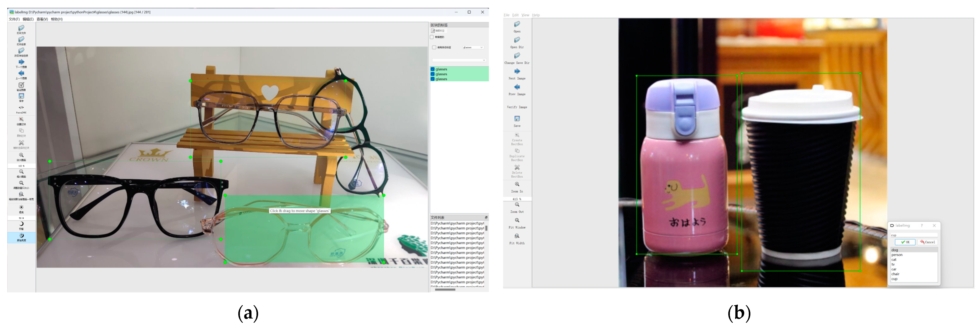The image size is (980, 329).
Task: Click the Save floppy disk icon
Action: coord(517,119)
